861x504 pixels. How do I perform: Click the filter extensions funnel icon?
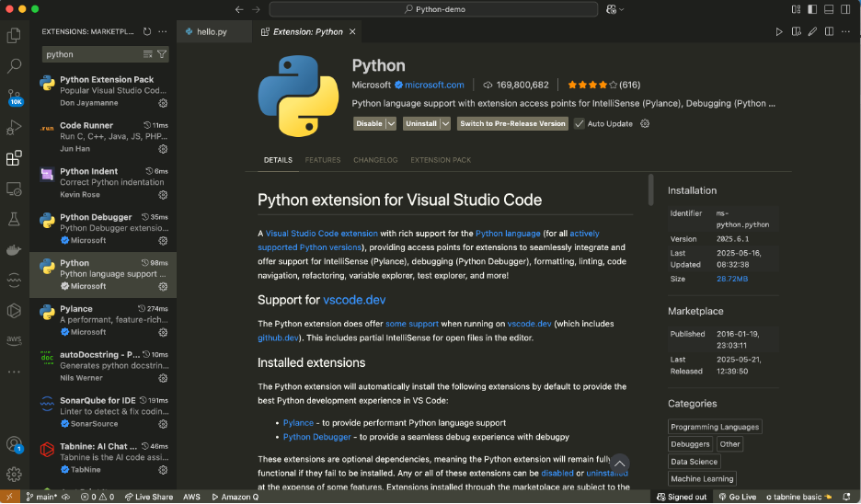[162, 54]
